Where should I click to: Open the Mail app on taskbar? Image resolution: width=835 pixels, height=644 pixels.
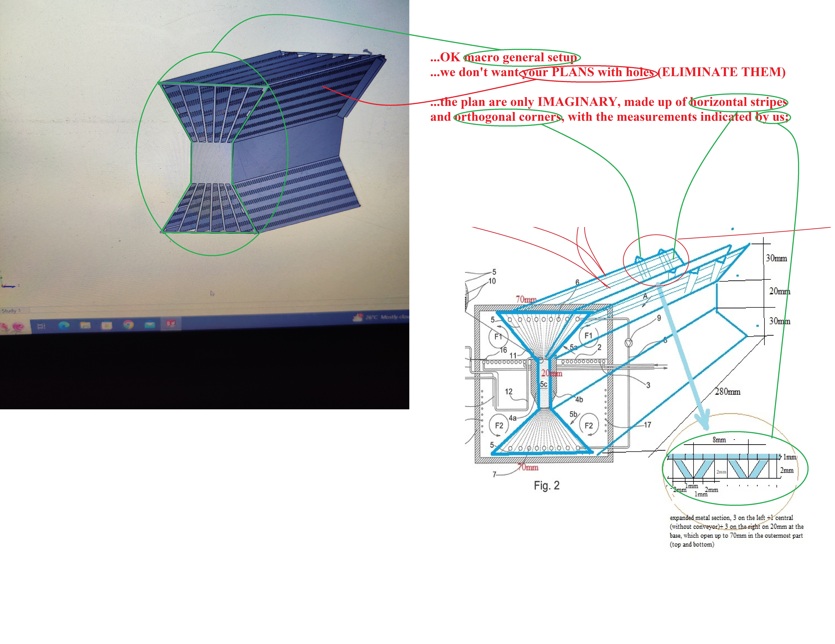pos(150,325)
